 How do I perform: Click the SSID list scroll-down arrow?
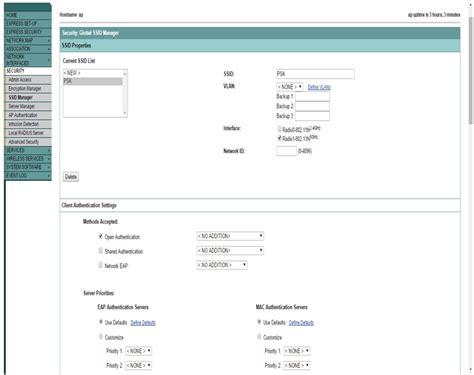(125, 113)
